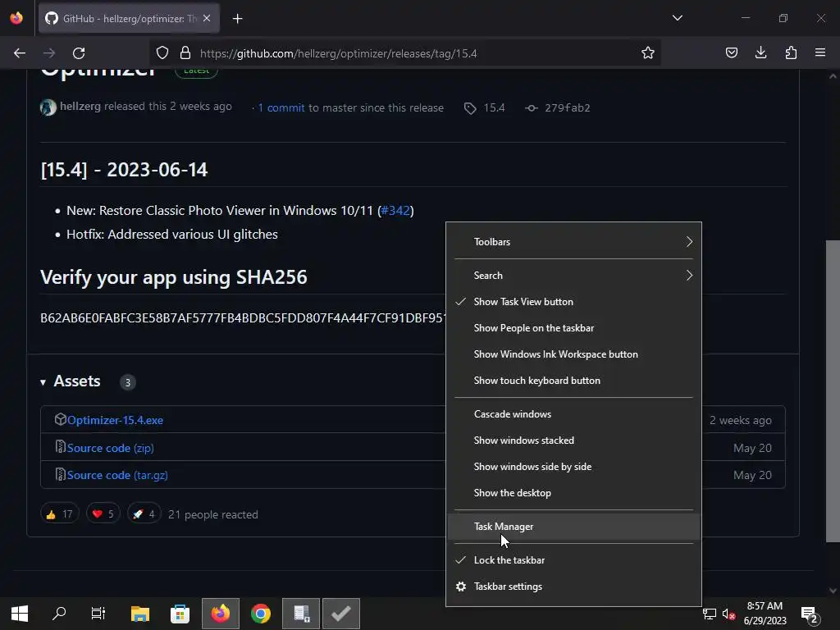Screen dimensions: 840x630
Task: Click the rocket reaction with 4
Action: click(x=144, y=514)
